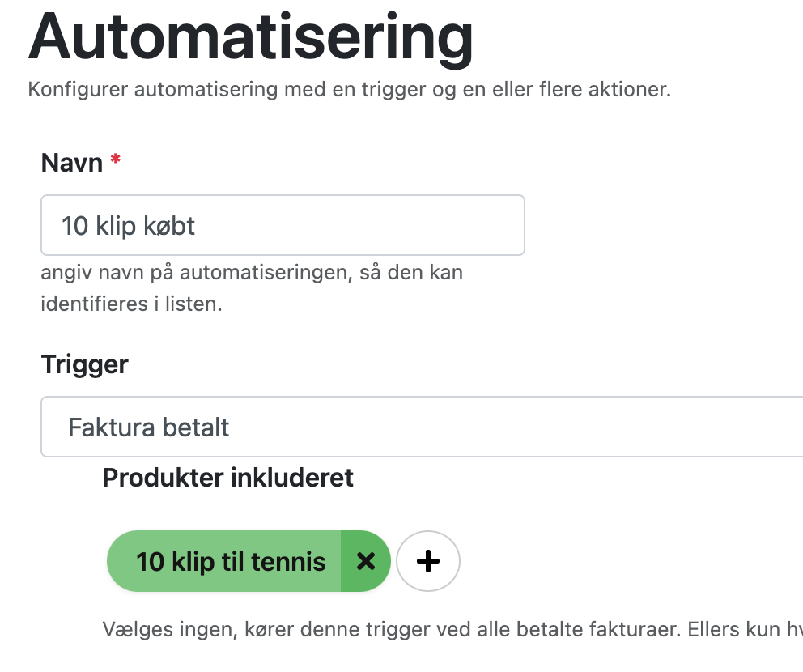Click the "Produkter inkluderet" label
The height and width of the screenshot is (672, 803).
228,478
